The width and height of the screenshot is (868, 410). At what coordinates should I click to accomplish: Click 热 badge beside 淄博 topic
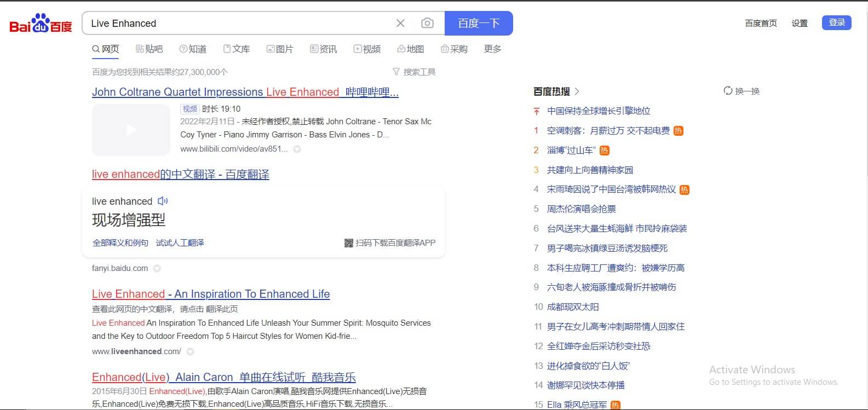pos(604,150)
